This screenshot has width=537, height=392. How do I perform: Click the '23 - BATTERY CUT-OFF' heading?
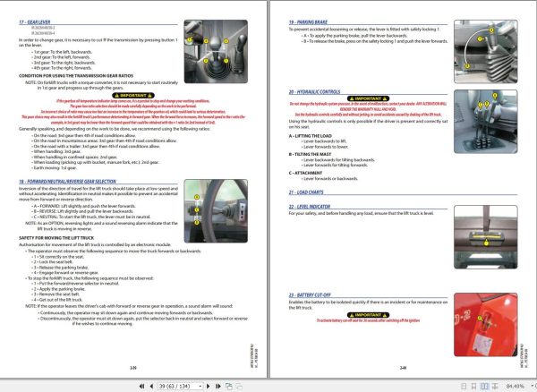[310, 294]
